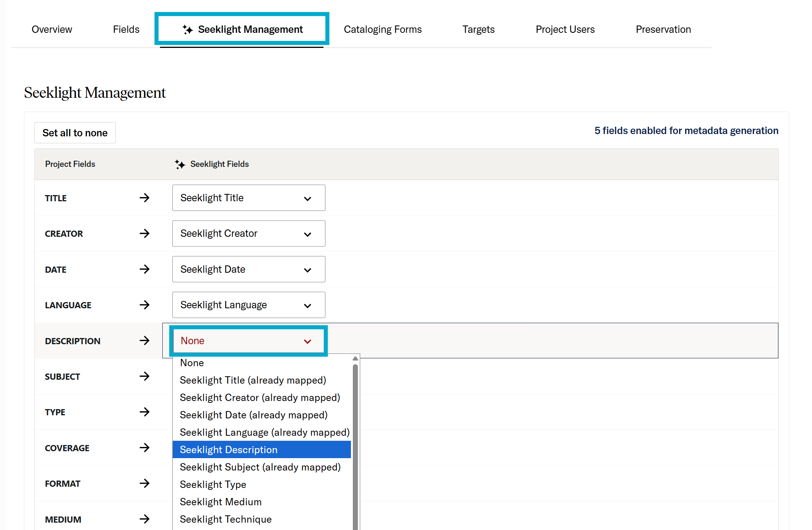The height and width of the screenshot is (530, 812).
Task: Open the CREATOR field Seeklight Creator dropdown
Action: (x=249, y=233)
